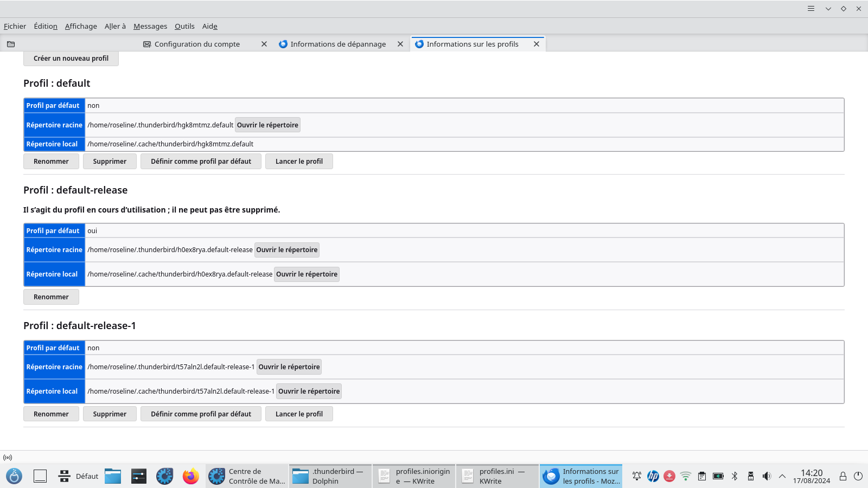
Task: Close the Informations de dépannage tab
Action: pos(400,44)
